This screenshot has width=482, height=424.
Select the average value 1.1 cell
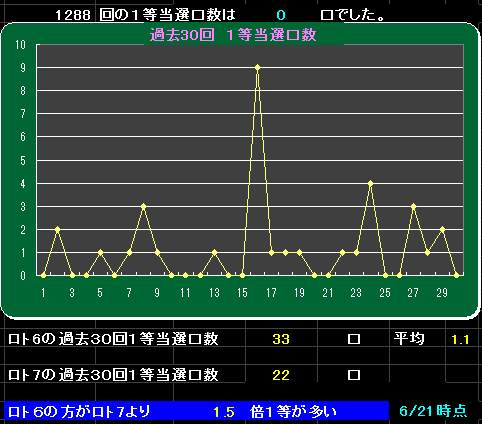460,340
